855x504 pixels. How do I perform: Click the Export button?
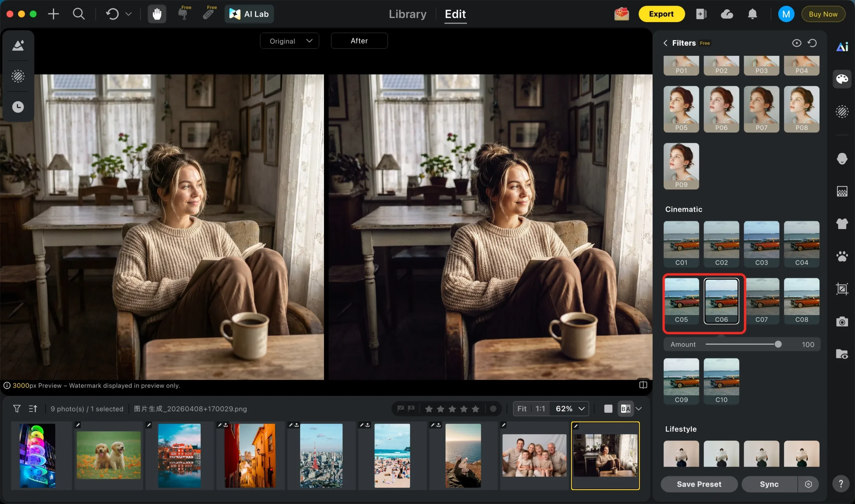pos(661,14)
